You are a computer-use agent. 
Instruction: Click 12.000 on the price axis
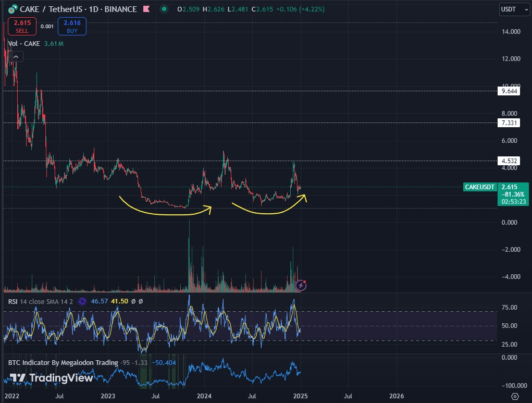[511, 59]
